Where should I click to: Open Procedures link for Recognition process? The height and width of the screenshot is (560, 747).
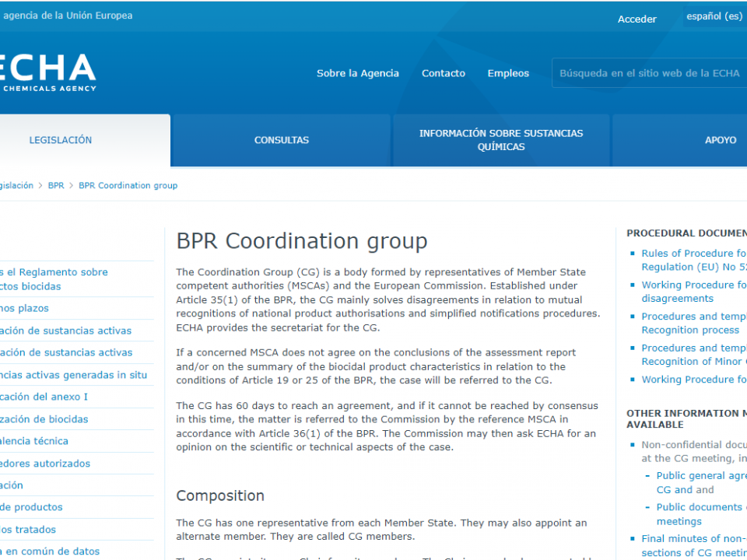(693, 317)
